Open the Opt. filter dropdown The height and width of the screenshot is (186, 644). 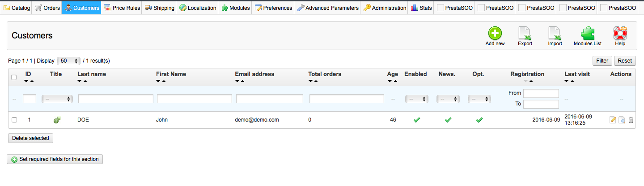479,99
